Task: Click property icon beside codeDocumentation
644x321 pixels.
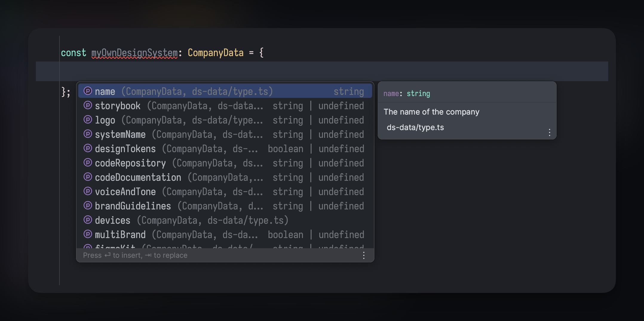Action: click(88, 177)
